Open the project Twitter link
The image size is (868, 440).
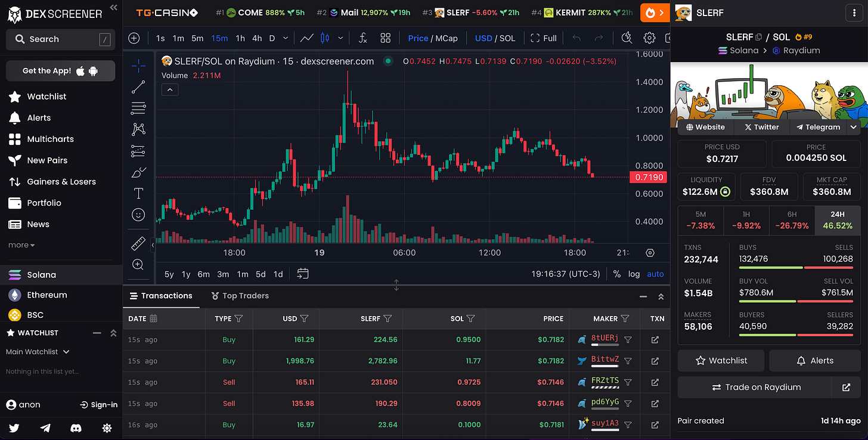[761, 127]
